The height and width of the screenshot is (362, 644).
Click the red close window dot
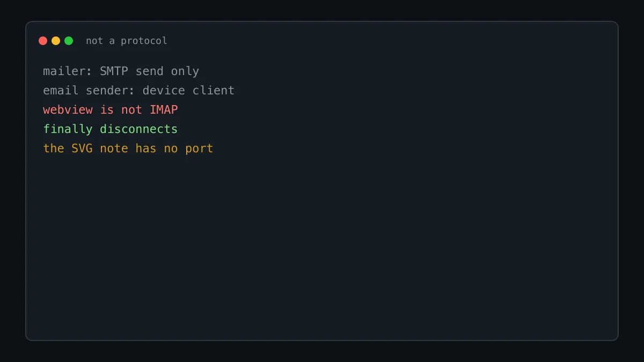tap(43, 41)
